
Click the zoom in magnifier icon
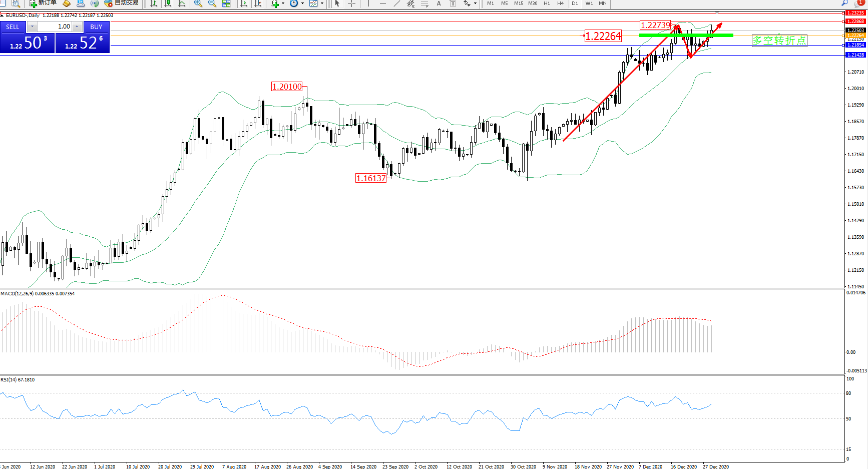(x=198, y=4)
